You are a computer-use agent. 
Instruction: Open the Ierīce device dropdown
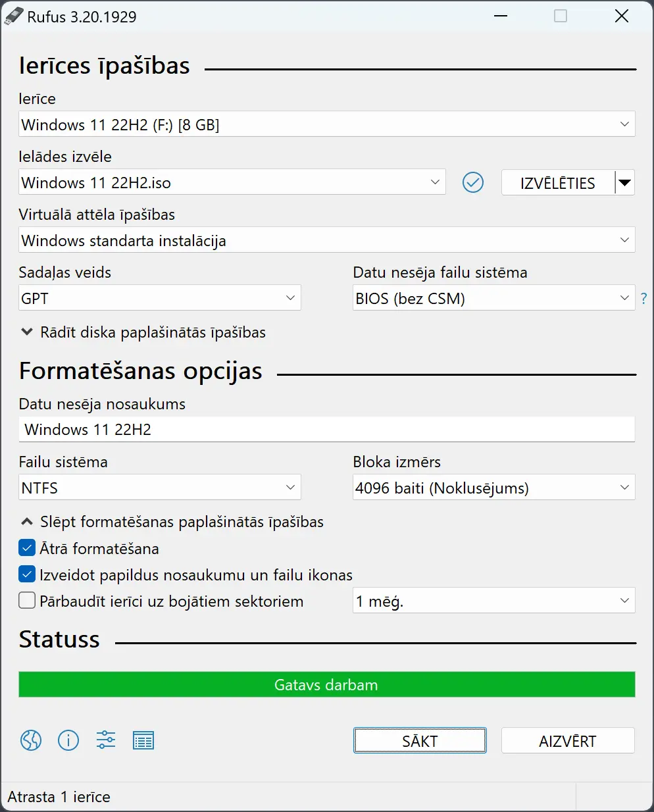pos(326,124)
